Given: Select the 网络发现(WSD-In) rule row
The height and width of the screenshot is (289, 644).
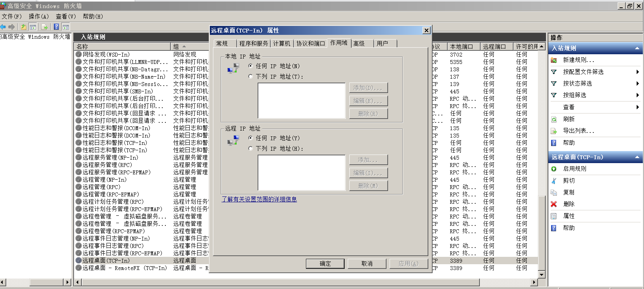Looking at the screenshot, I should [106, 55].
